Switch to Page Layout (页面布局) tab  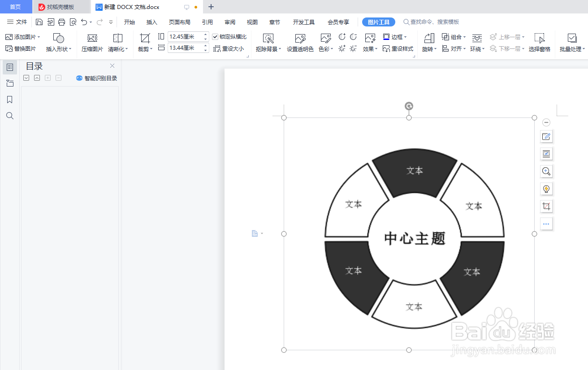point(179,22)
